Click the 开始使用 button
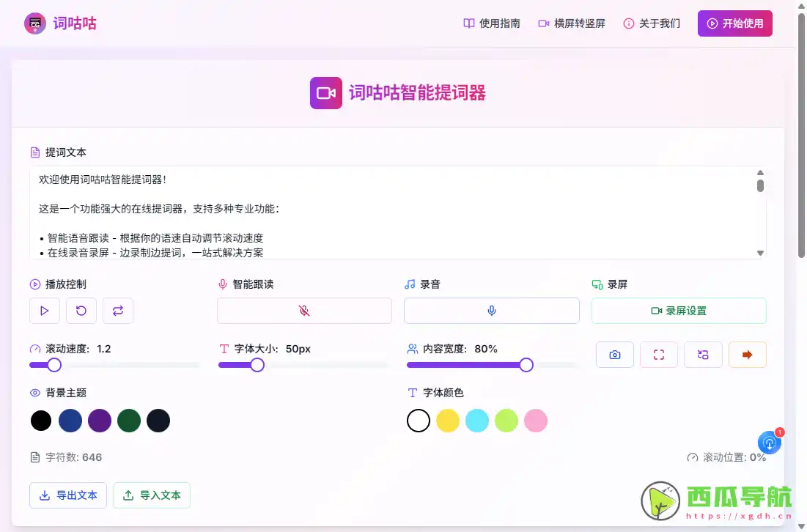Viewport: 807px width, 532px height. pos(735,23)
